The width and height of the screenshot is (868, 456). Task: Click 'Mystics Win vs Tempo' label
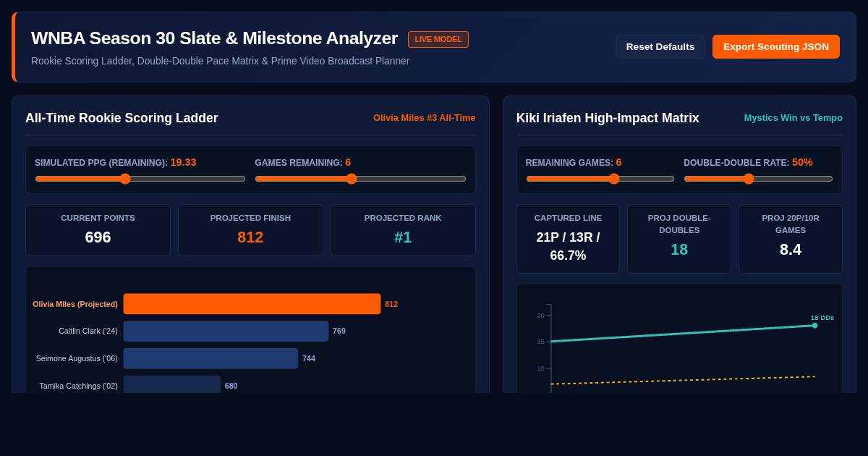793,117
